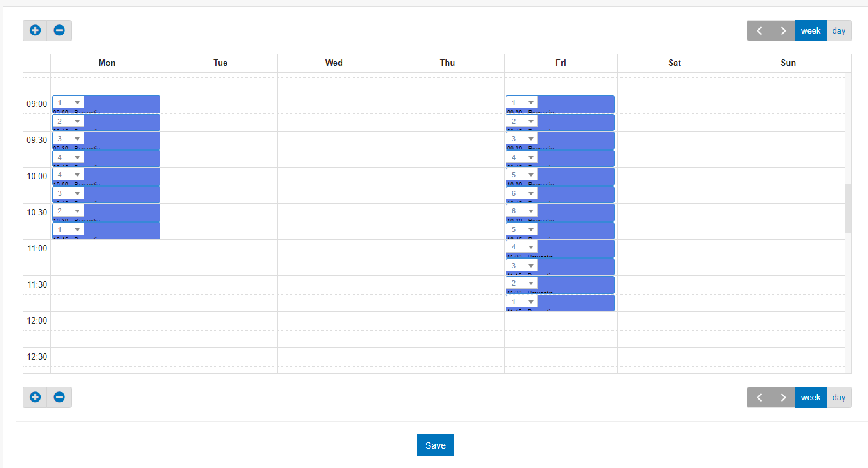Click the 12:00 time label
Image resolution: width=868 pixels, height=468 pixels.
[x=37, y=320]
